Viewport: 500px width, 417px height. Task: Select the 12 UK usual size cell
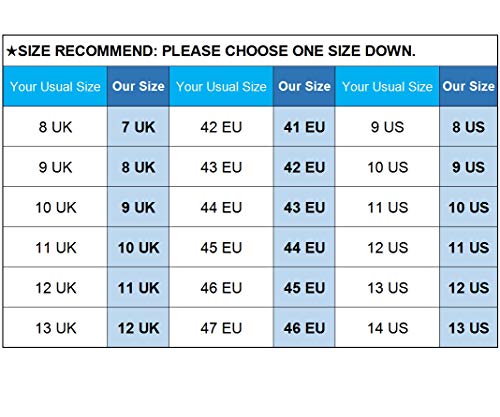click(x=55, y=288)
